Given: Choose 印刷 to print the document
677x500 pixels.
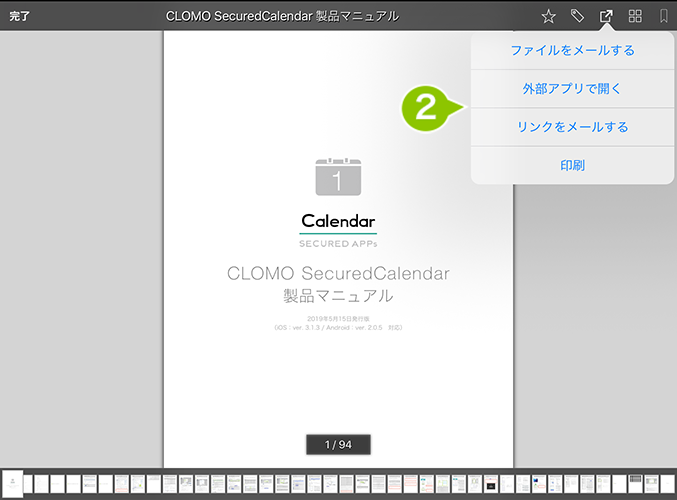Looking at the screenshot, I should pyautogui.click(x=573, y=165).
